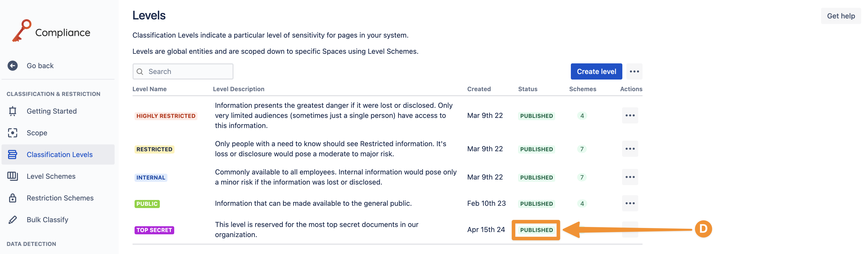Viewport: 868px width, 254px height.
Task: Click the Go back arrow icon
Action: coord(13,66)
